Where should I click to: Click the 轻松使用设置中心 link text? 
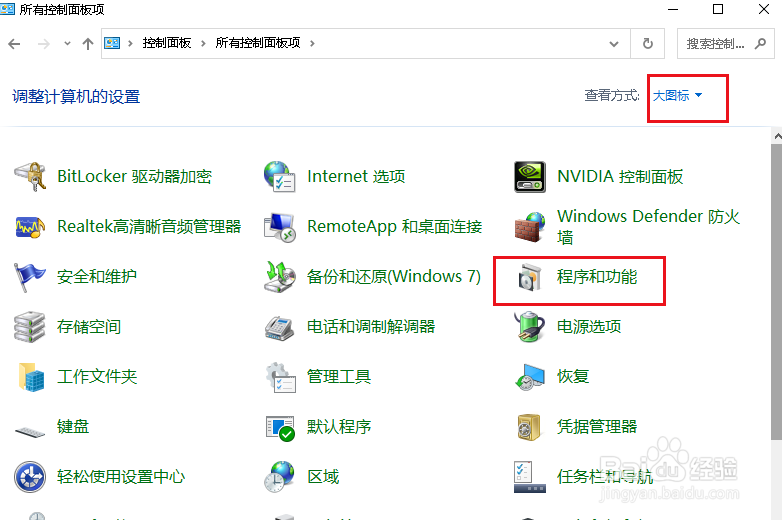pyautogui.click(x=121, y=477)
